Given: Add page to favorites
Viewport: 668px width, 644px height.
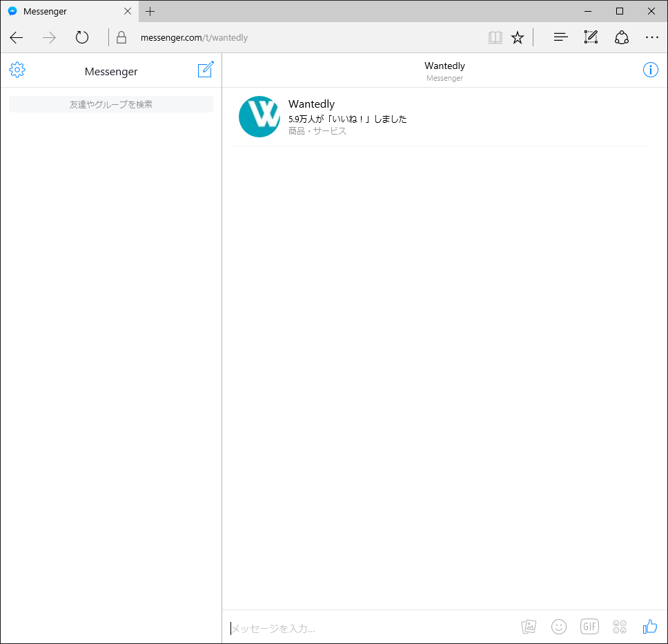Looking at the screenshot, I should pos(518,37).
